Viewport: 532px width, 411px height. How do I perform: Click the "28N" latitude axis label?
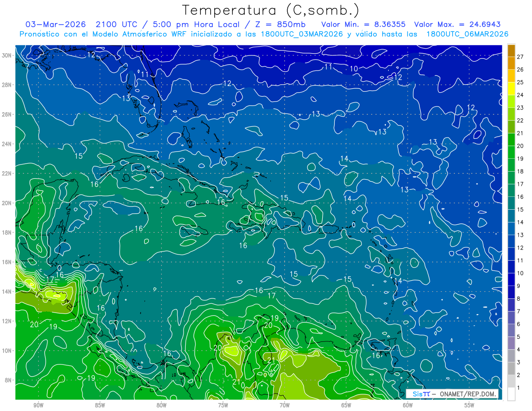pos(7,85)
